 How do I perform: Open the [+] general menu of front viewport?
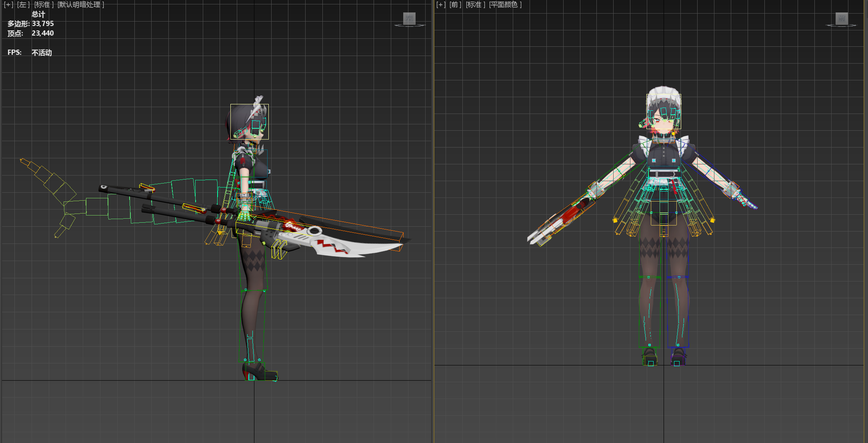click(x=441, y=5)
